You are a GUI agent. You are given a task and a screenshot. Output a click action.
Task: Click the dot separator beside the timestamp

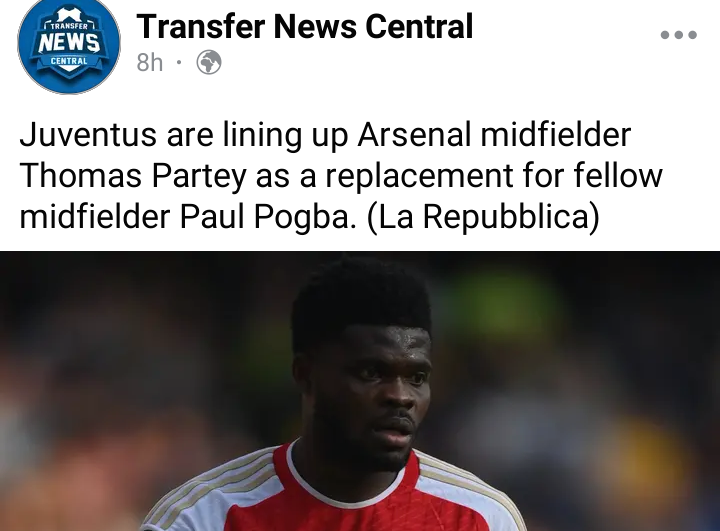pyautogui.click(x=180, y=62)
